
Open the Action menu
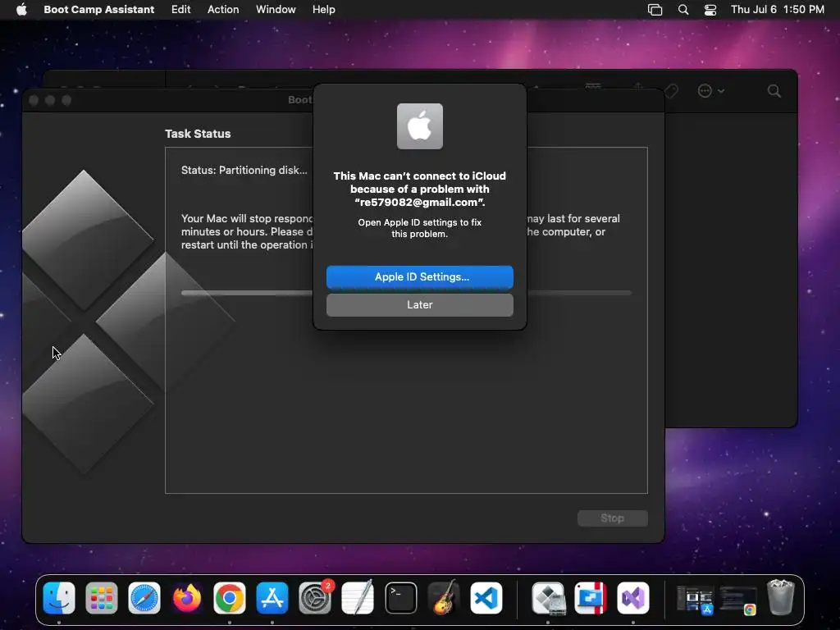point(223,10)
